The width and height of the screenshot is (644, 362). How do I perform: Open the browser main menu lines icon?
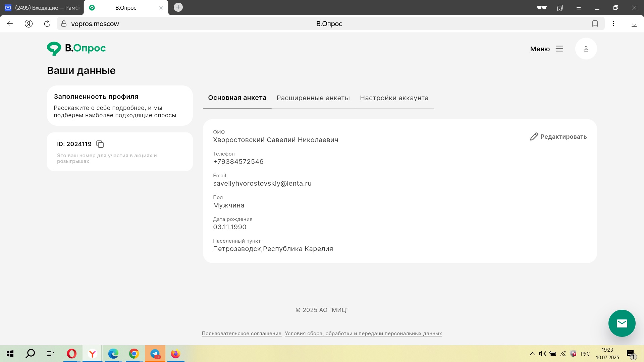pos(578,8)
